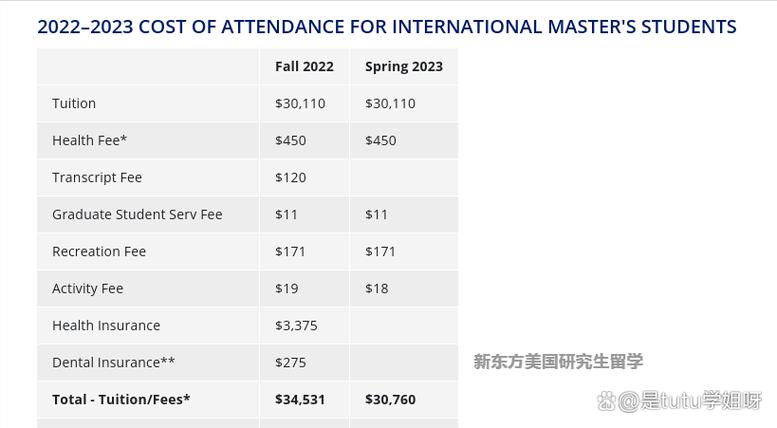Click the Transcript Fee $120 value
This screenshot has height=428, width=777.
290,177
